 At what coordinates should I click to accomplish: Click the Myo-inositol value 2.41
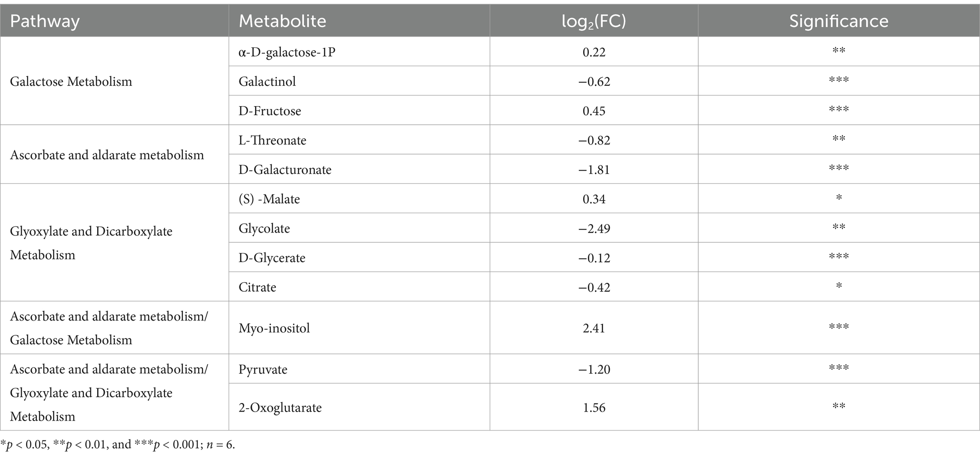click(x=594, y=328)
